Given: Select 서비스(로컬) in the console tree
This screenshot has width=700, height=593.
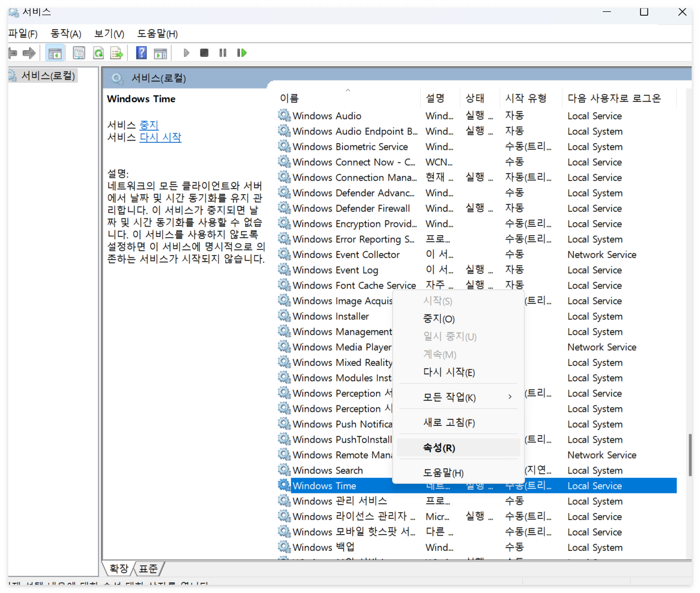Looking at the screenshot, I should point(48,75).
